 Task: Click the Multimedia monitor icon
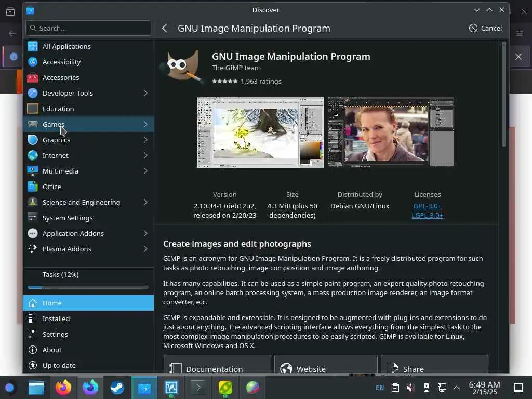[x=33, y=171]
